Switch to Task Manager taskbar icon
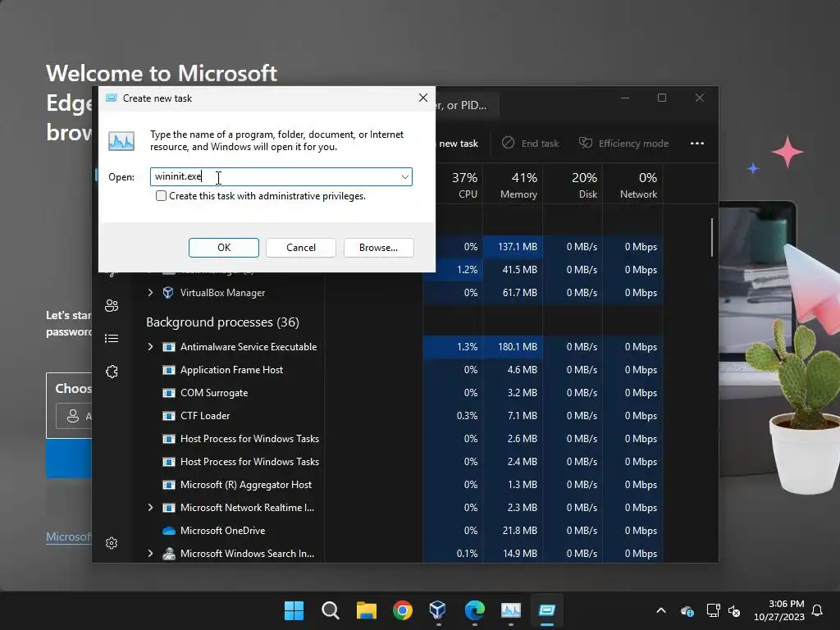The height and width of the screenshot is (630, 840). (x=510, y=610)
